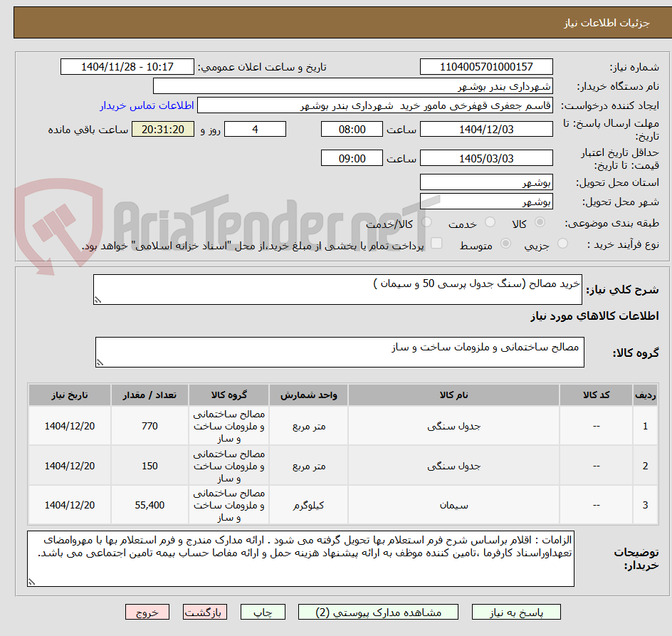This screenshot has width=672, height=636.
Task: Click the announcement date field 1404/11/28 - 10:17
Action: [127, 67]
